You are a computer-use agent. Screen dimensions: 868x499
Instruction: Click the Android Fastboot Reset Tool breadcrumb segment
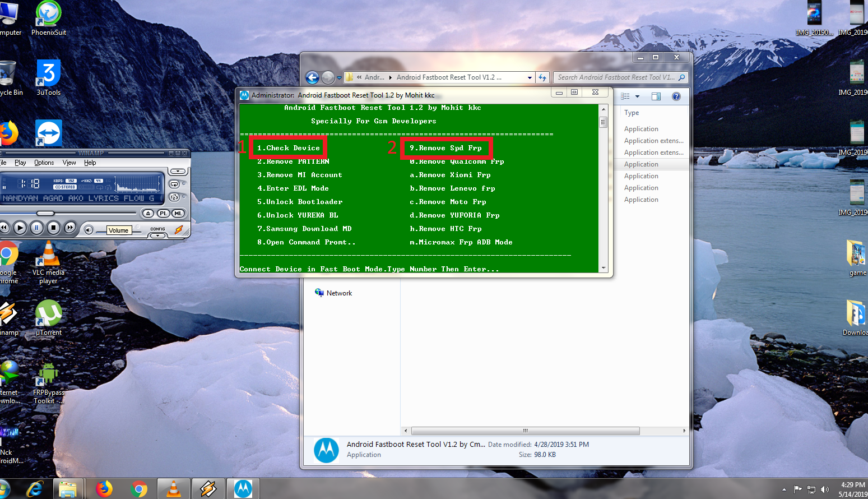click(x=449, y=77)
